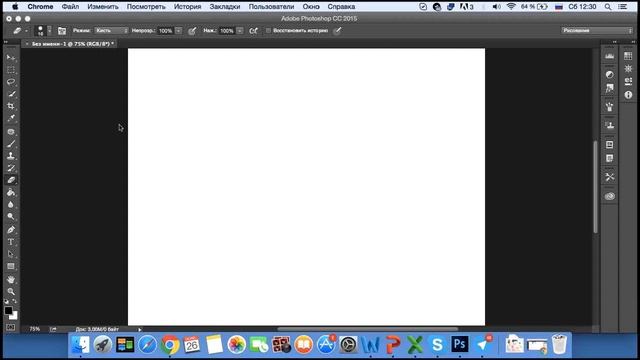Open the Histogram panel icon

pos(609,56)
